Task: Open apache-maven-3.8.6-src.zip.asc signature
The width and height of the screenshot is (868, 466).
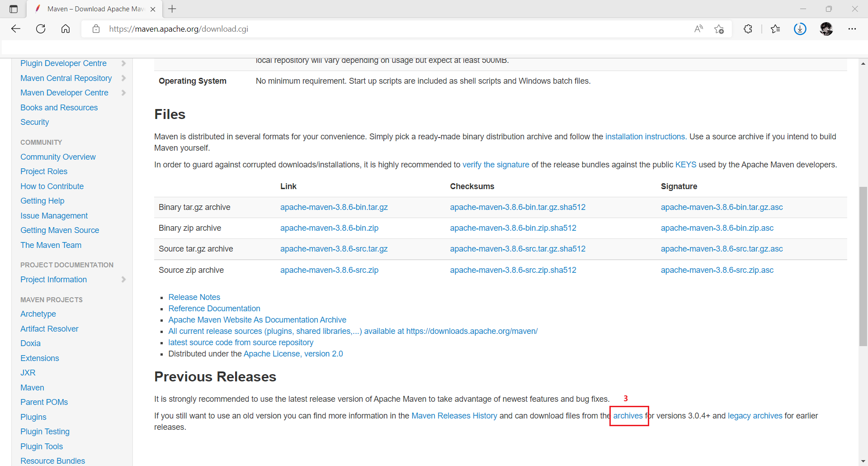Action: [717, 270]
